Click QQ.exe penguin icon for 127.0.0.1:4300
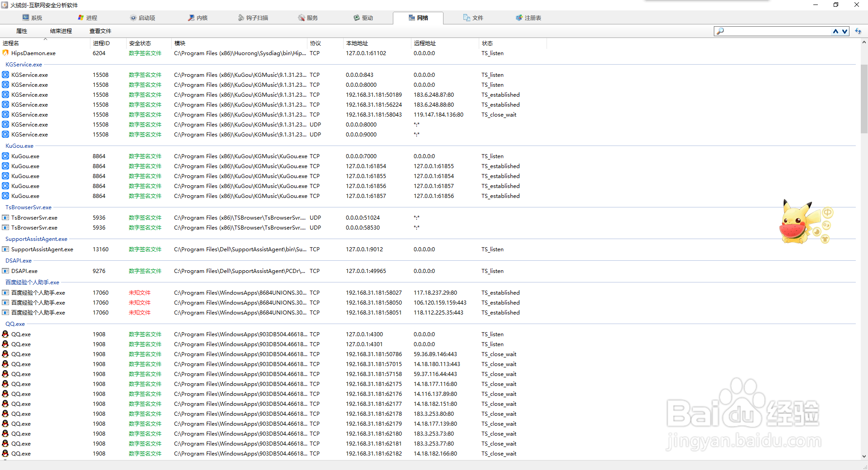The height and width of the screenshot is (470, 868). (5, 334)
